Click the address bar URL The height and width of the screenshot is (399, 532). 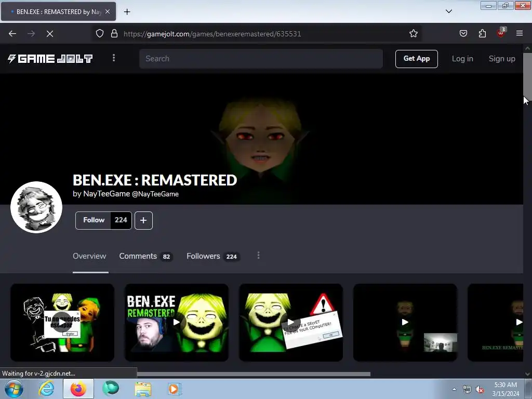pos(212,34)
